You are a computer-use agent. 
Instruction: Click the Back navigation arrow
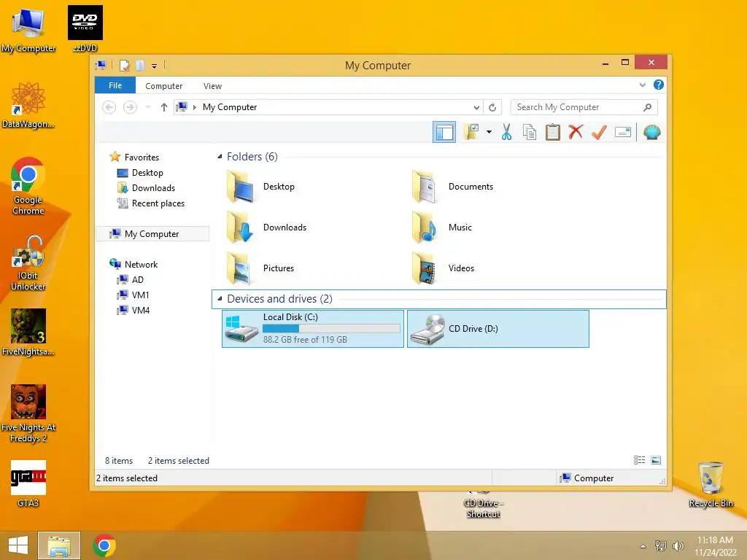pyautogui.click(x=109, y=107)
